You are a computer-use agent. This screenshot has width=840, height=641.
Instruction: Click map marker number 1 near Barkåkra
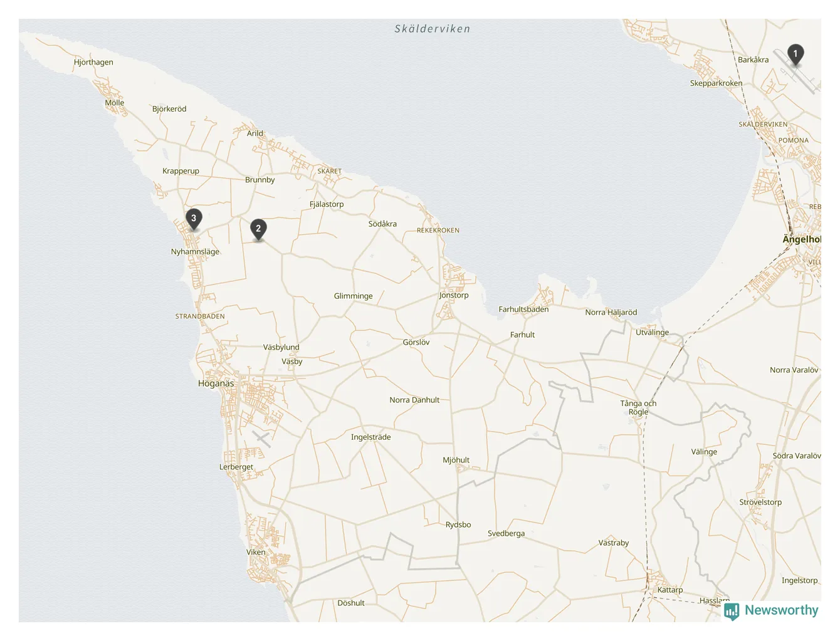[795, 55]
